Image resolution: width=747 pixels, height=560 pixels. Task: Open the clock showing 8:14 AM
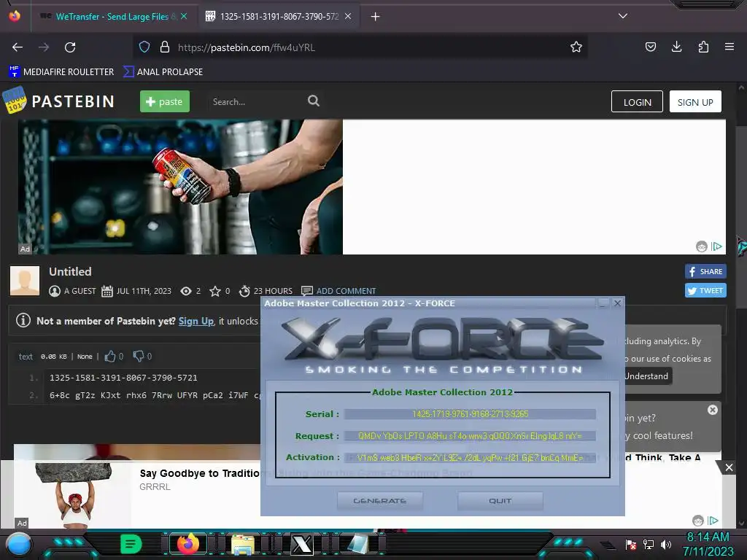pyautogui.click(x=708, y=544)
